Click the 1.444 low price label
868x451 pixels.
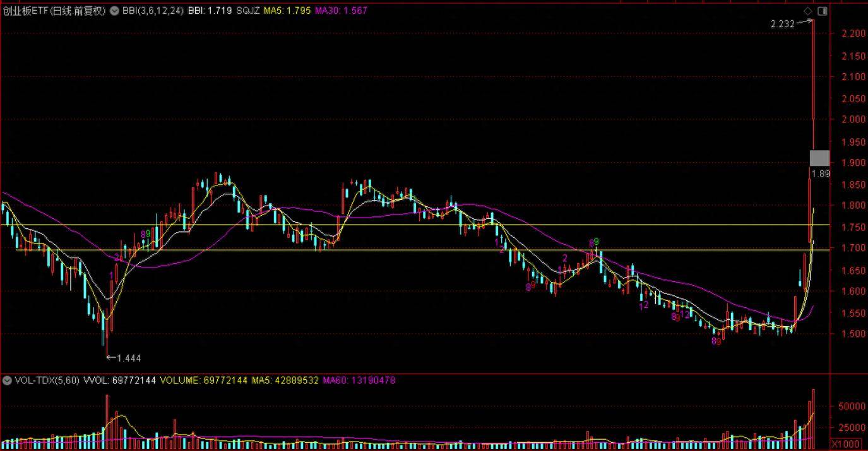tap(129, 358)
